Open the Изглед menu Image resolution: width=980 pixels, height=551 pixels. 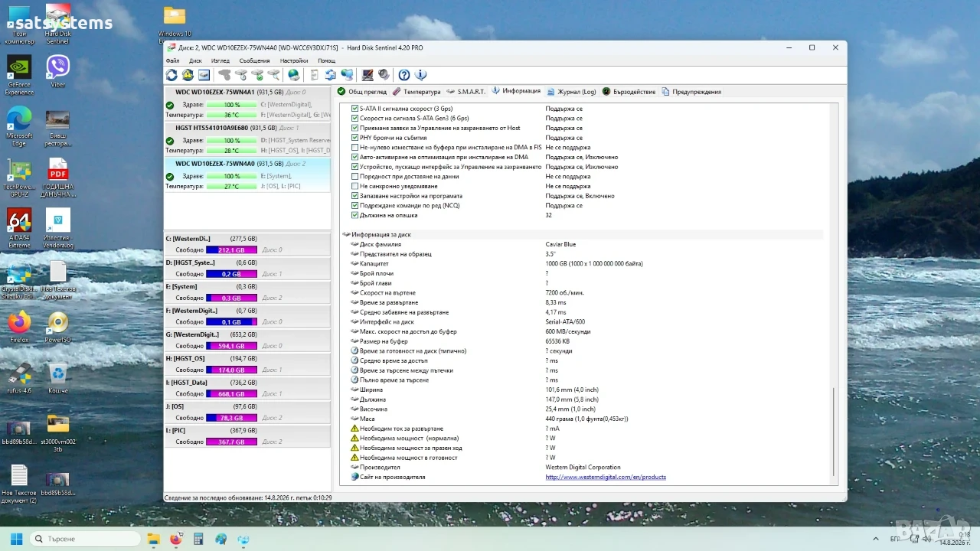pyautogui.click(x=220, y=60)
